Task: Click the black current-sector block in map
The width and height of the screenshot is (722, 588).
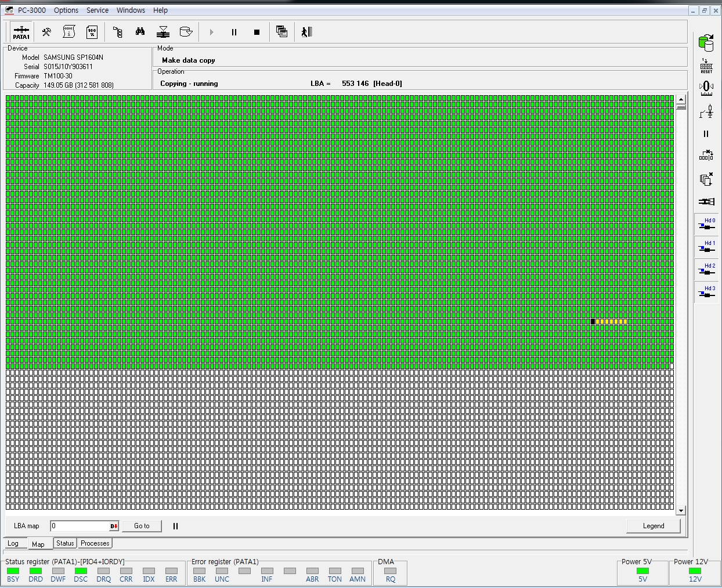Action: 593,322
